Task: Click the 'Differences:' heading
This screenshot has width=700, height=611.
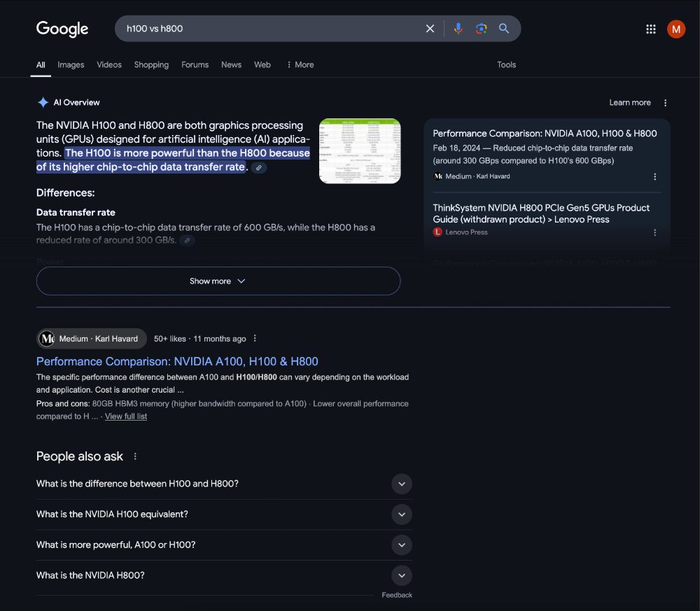Action: pyautogui.click(x=65, y=192)
